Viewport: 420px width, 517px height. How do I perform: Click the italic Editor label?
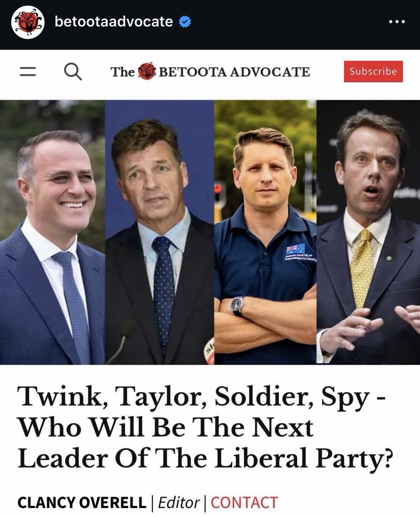[179, 503]
